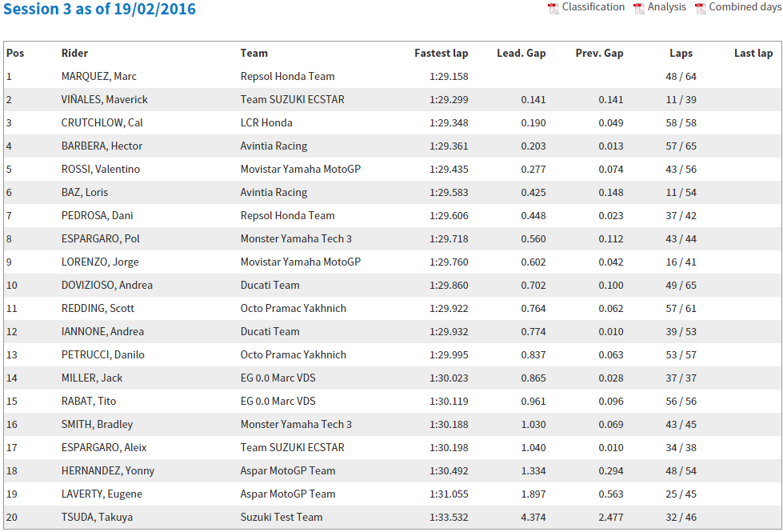
Task: Open the Classification PDF link
Action: pos(593,7)
